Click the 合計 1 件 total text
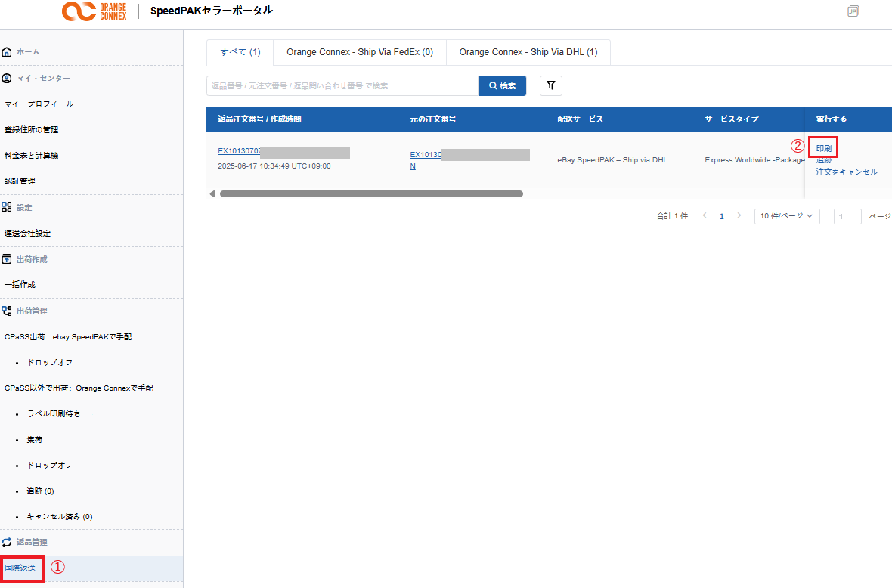 (x=672, y=216)
